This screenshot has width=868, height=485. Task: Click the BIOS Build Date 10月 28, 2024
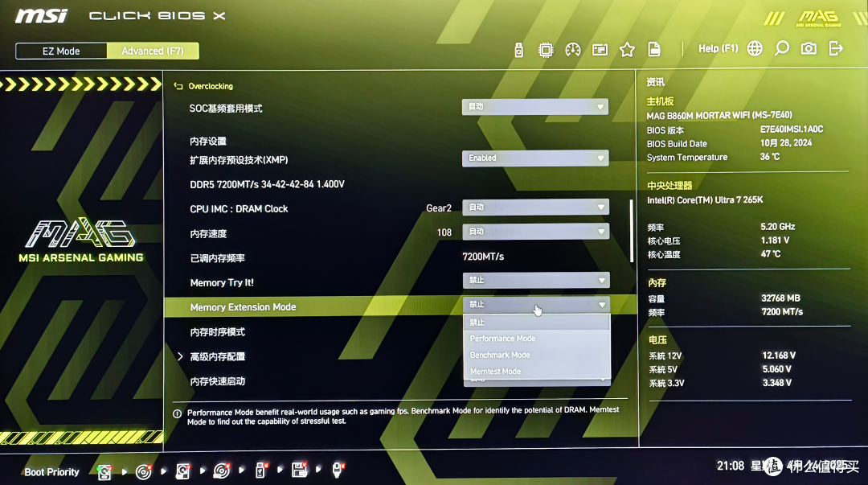pyautogui.click(x=786, y=143)
